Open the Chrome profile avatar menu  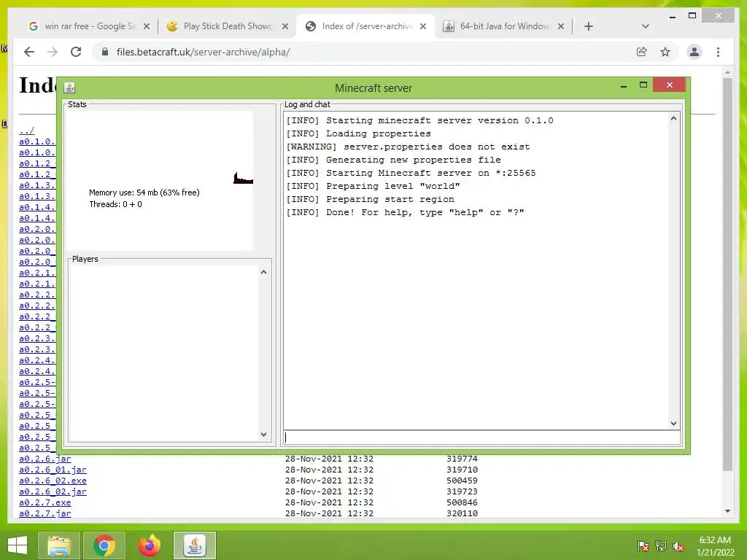click(x=694, y=52)
